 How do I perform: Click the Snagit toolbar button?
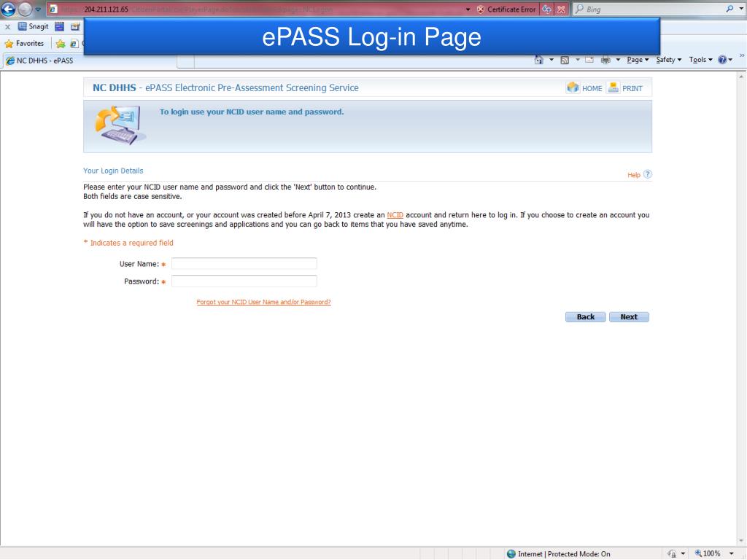point(34,27)
